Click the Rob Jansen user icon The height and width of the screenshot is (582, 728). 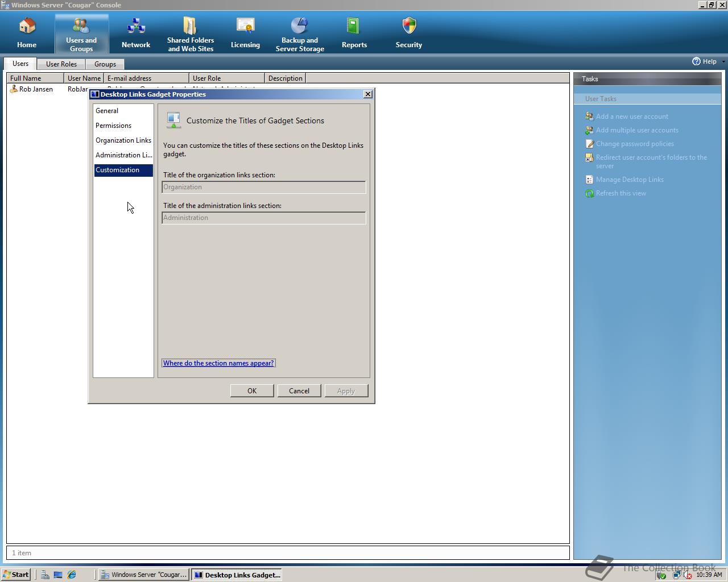pos(14,89)
